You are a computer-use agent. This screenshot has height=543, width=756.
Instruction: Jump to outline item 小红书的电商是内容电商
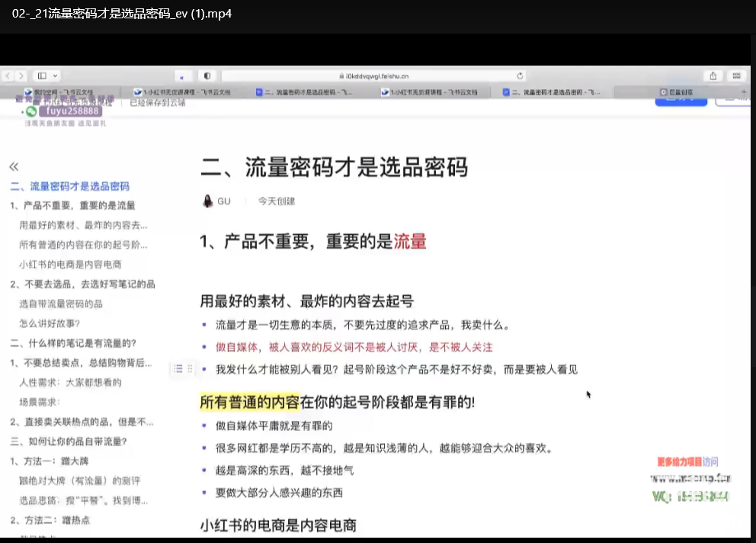click(70, 265)
